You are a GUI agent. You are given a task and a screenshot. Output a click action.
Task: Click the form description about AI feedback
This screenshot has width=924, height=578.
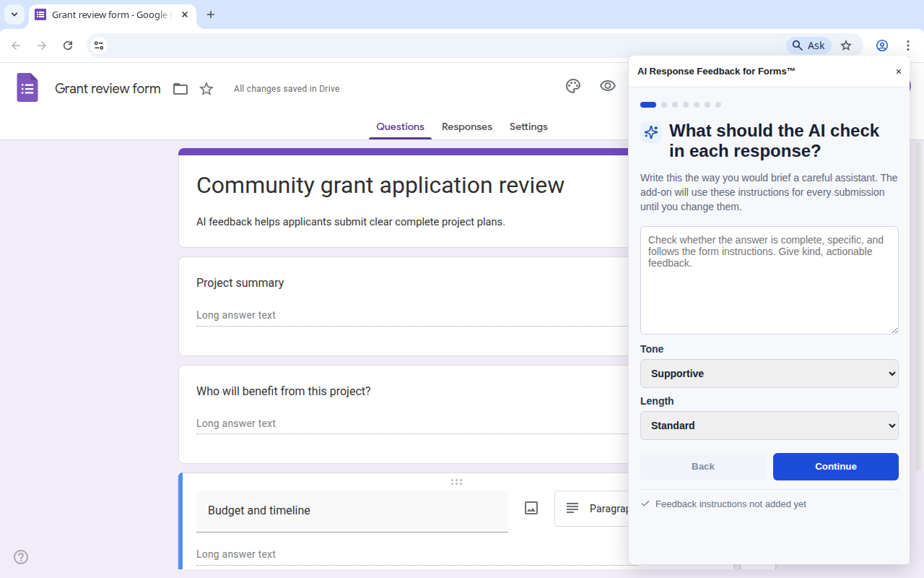tap(351, 222)
